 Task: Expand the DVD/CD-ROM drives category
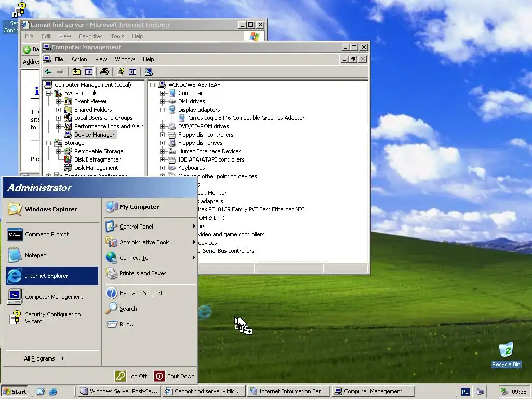click(162, 126)
